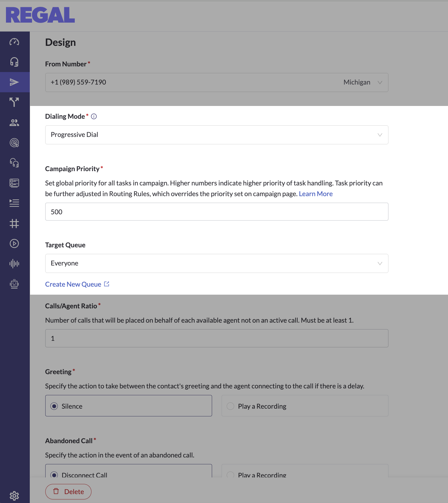
Task: Click the Abandoned Call label
Action: tap(69, 441)
